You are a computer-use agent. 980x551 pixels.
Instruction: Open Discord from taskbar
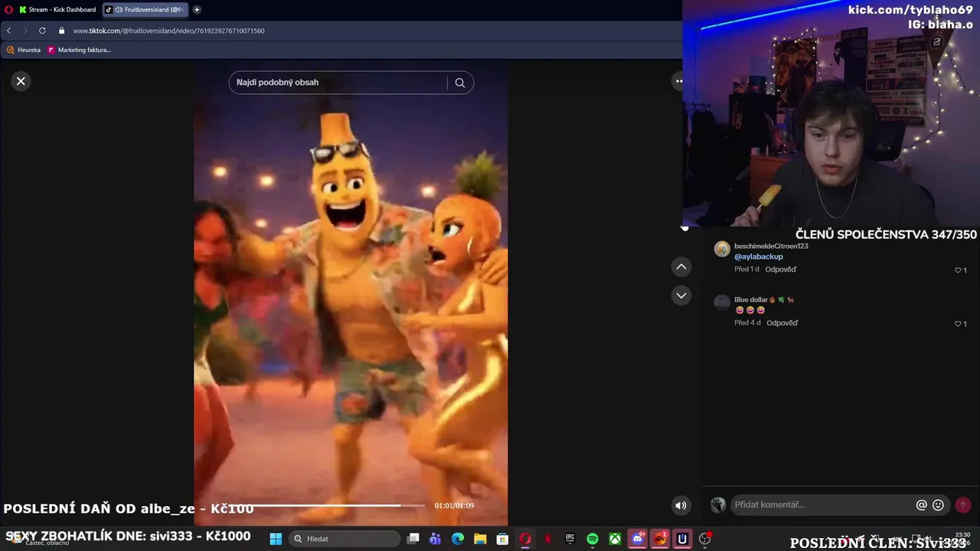(638, 539)
